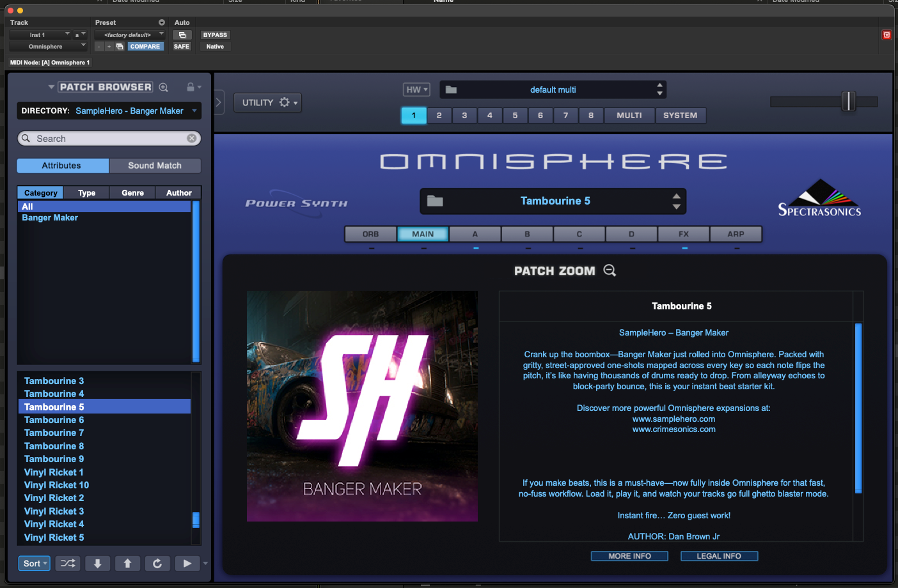Screen dimensions: 898x588
Task: Switch to the SYSTEM page
Action: 681,116
